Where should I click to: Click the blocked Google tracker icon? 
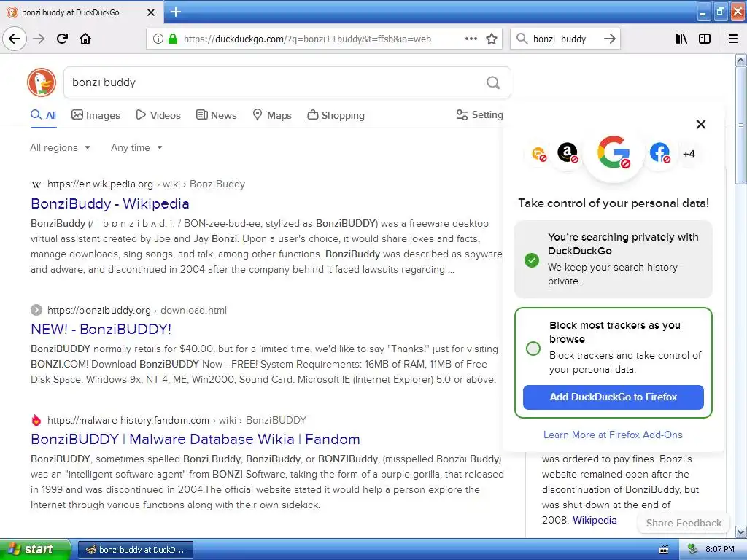[x=614, y=153]
